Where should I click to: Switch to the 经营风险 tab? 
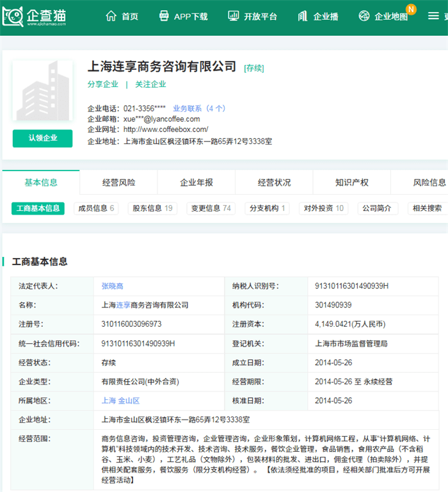click(119, 183)
